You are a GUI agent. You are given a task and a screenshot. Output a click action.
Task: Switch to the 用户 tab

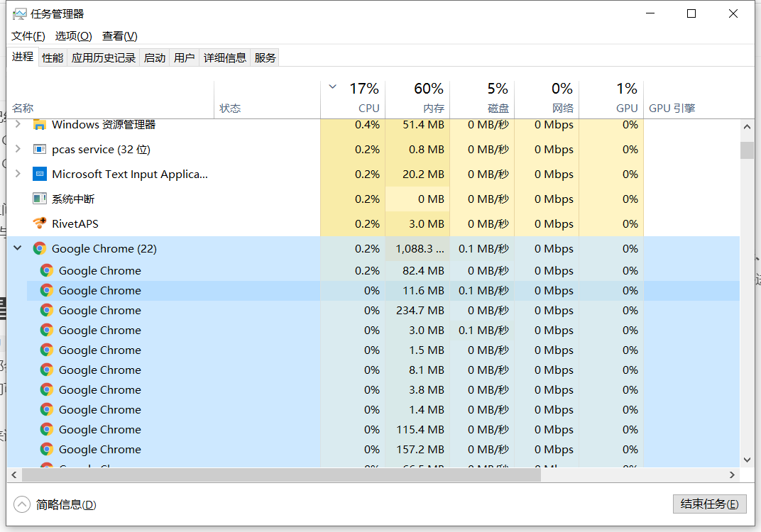coord(184,57)
